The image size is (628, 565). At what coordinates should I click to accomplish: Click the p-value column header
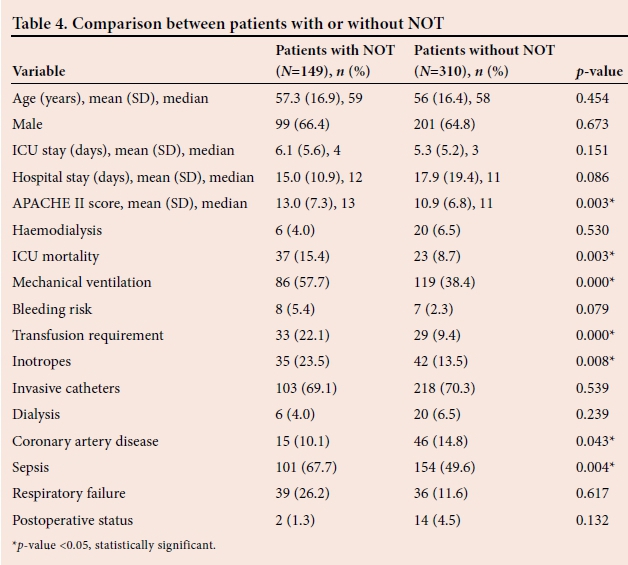click(x=598, y=71)
